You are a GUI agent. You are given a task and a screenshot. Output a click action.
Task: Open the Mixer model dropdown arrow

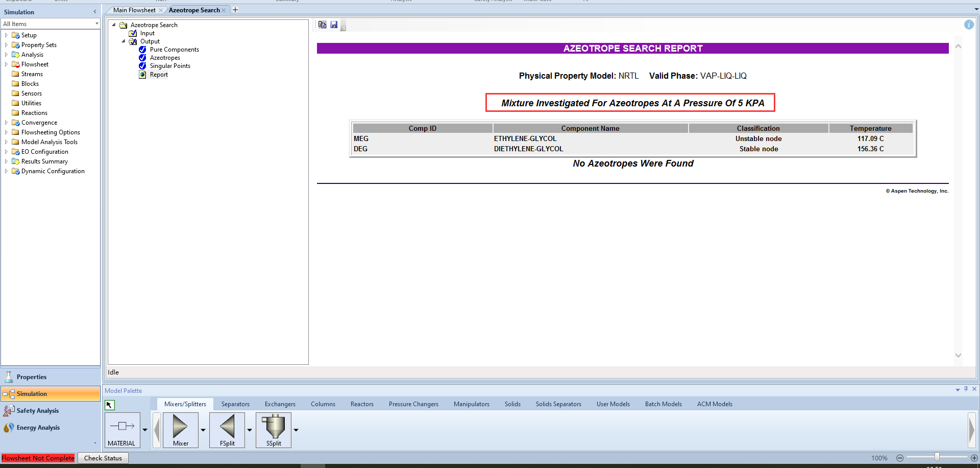pos(203,430)
